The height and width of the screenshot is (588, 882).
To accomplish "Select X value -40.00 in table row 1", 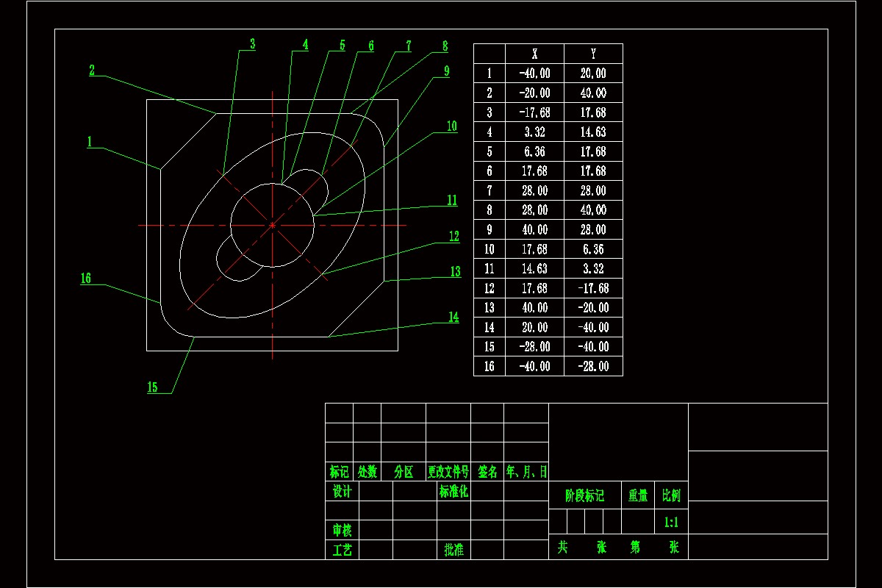I will tap(534, 73).
